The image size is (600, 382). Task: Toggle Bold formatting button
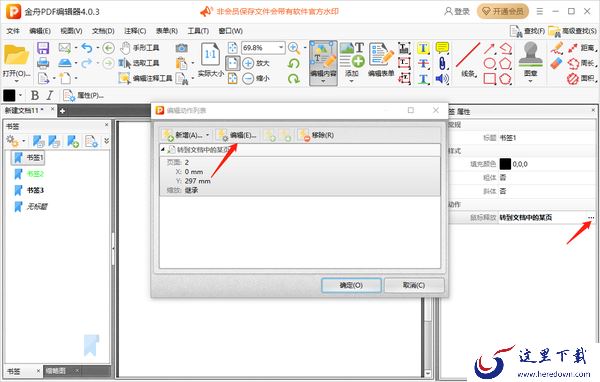point(35,95)
